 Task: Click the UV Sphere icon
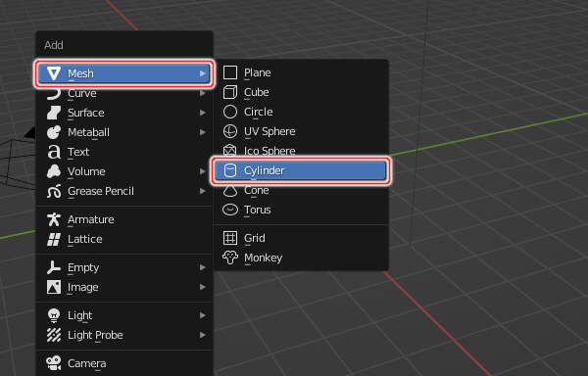(230, 131)
